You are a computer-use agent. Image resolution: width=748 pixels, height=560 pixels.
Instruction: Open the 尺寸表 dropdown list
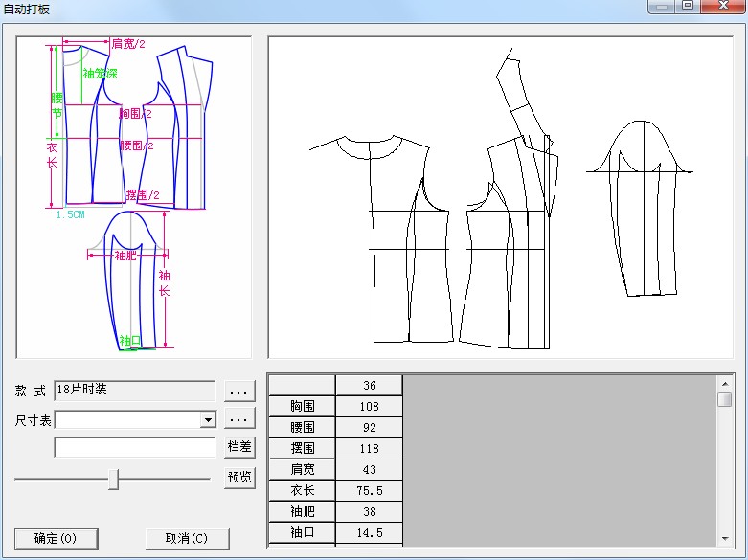click(x=207, y=419)
